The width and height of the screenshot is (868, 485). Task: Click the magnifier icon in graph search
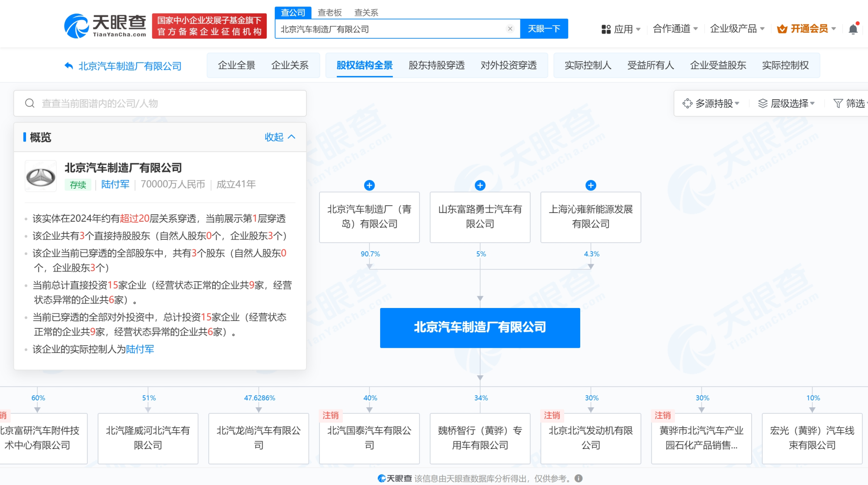(x=30, y=103)
